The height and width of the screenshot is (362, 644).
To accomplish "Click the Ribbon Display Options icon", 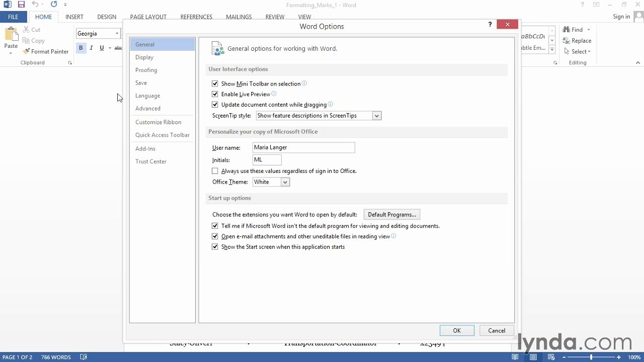I will point(596,5).
